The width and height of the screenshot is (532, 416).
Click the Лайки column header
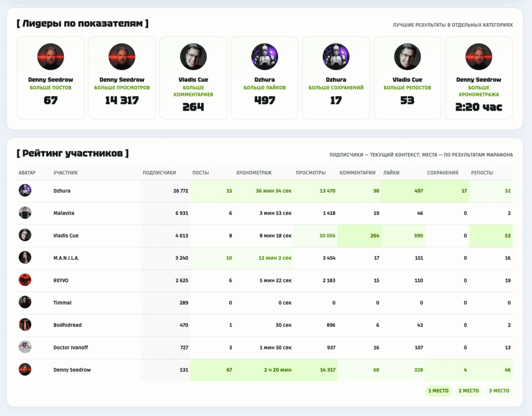[x=391, y=172]
